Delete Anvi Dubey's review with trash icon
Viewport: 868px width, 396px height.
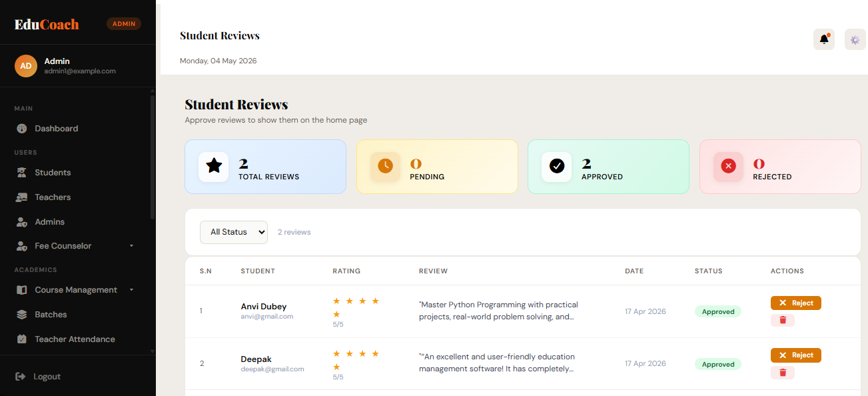(783, 321)
